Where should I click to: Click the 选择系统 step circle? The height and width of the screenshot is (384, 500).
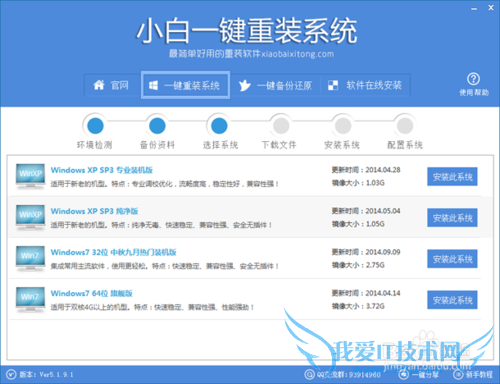coord(219,126)
